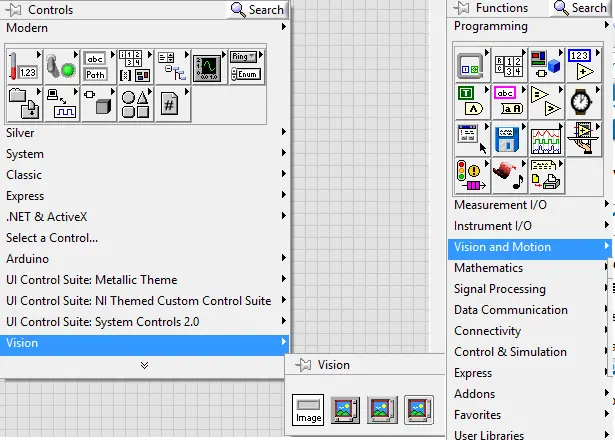Open UI Control Suite: System Controls 2.0
This screenshot has width=615, height=440.
click(144, 322)
